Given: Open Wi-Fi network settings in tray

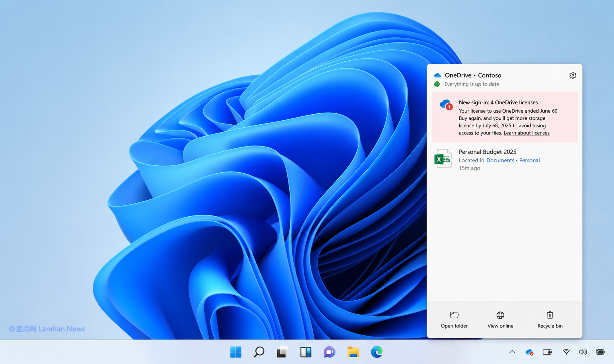Looking at the screenshot, I should (566, 352).
